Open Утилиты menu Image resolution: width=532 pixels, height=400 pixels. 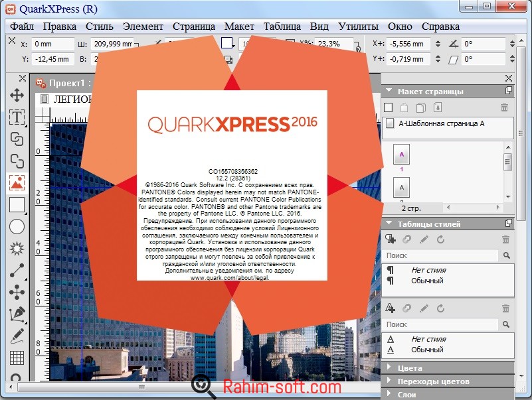click(x=358, y=27)
